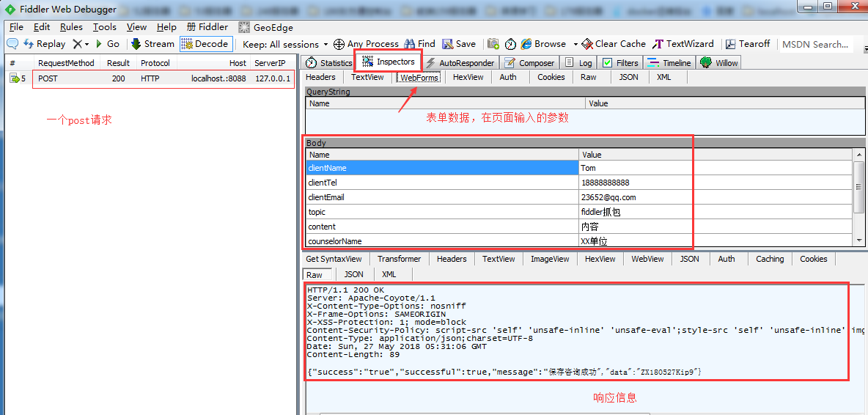
Task: Click the camera screenshot icon
Action: pos(493,44)
